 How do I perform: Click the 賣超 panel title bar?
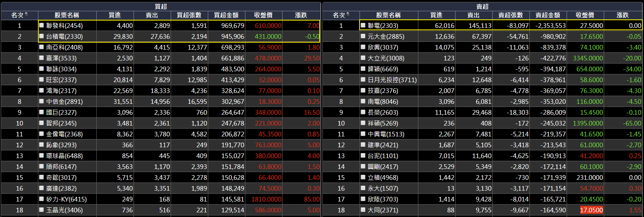pos(482,7)
